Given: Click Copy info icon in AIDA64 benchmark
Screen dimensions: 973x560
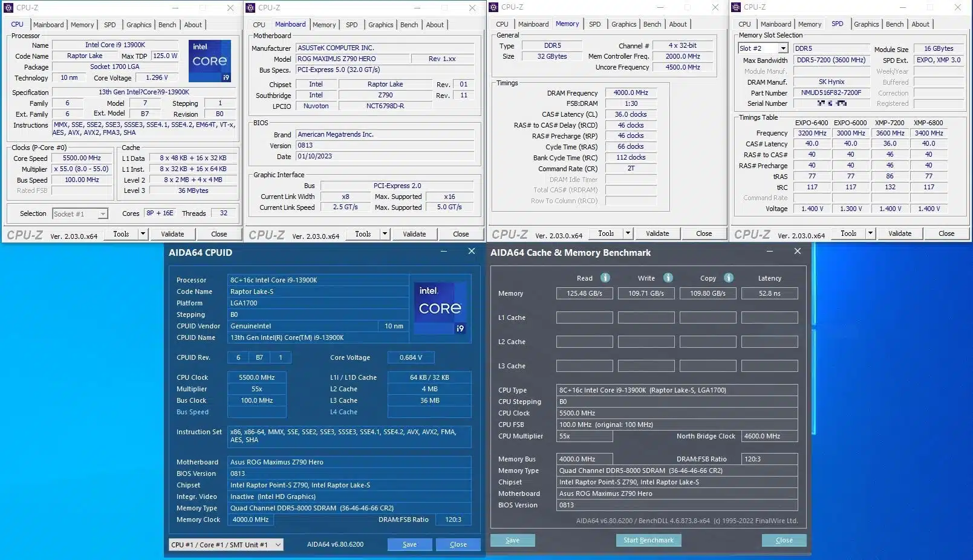Looking at the screenshot, I should [x=729, y=278].
